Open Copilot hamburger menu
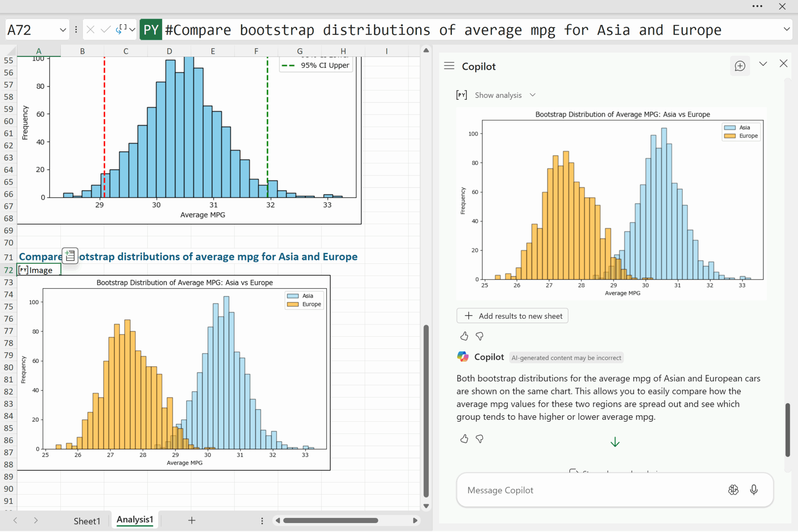The image size is (798, 532). (x=449, y=66)
